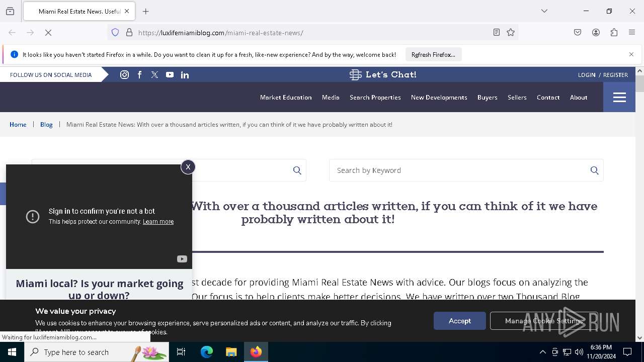Open the Instagram social icon
The width and height of the screenshot is (644, 362).
(124, 74)
